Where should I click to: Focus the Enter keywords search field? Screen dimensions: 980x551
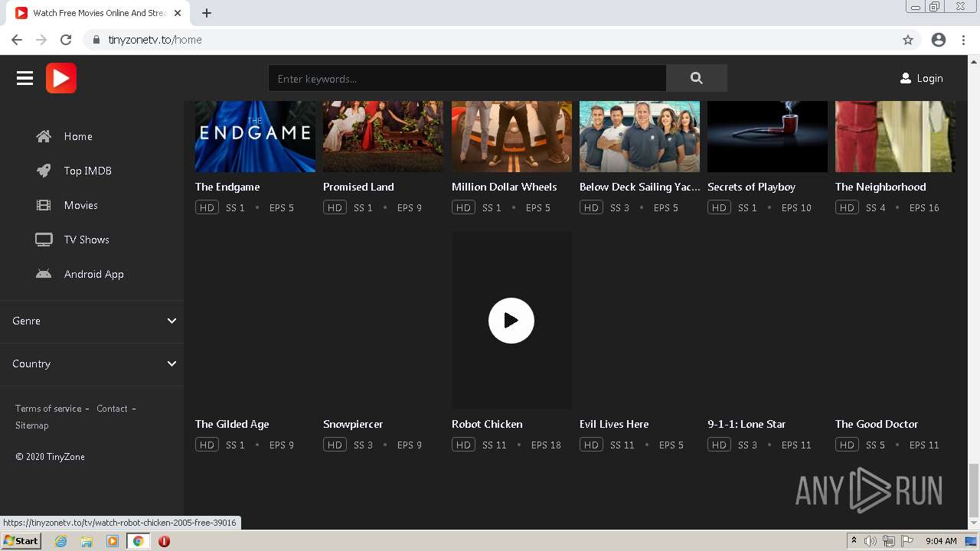point(467,78)
